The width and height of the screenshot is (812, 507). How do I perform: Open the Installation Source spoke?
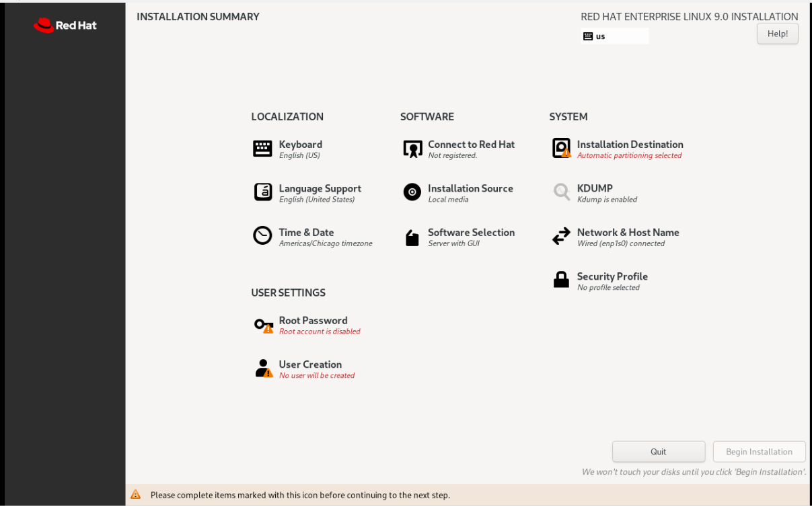470,188
